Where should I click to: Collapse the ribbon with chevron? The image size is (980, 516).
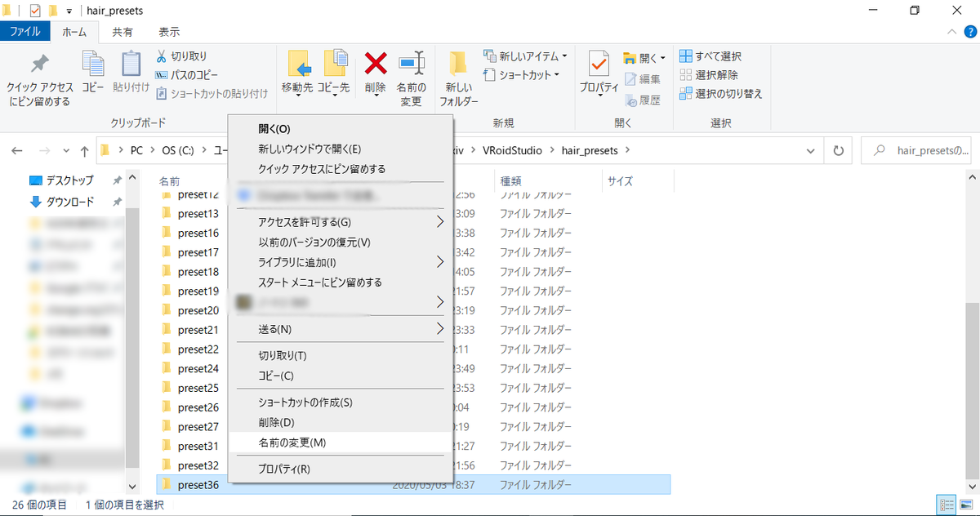(951, 32)
